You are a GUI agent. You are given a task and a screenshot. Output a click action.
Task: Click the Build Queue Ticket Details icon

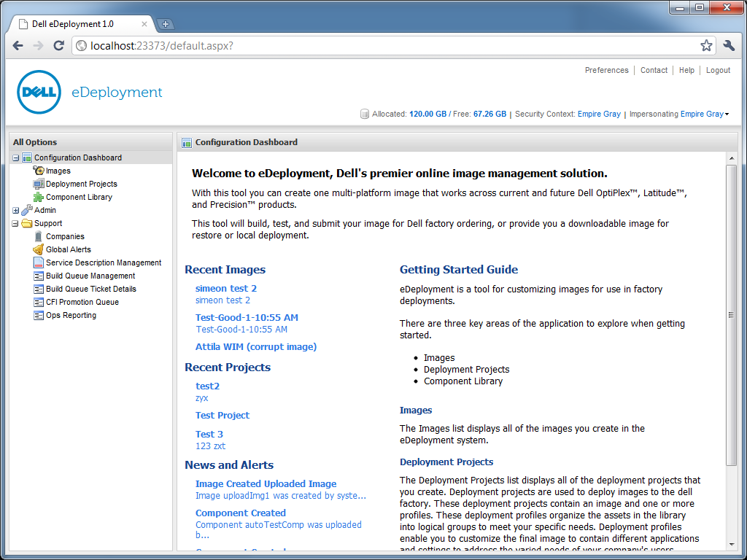pyautogui.click(x=39, y=289)
